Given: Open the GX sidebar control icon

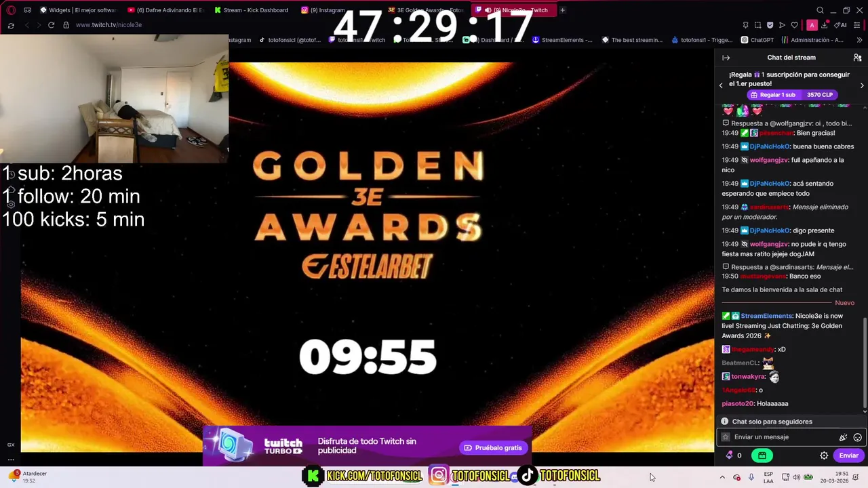Looking at the screenshot, I should pyautogui.click(x=11, y=445).
